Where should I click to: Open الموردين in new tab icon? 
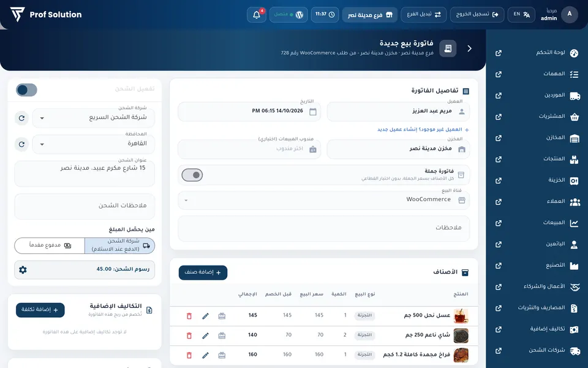click(x=499, y=96)
